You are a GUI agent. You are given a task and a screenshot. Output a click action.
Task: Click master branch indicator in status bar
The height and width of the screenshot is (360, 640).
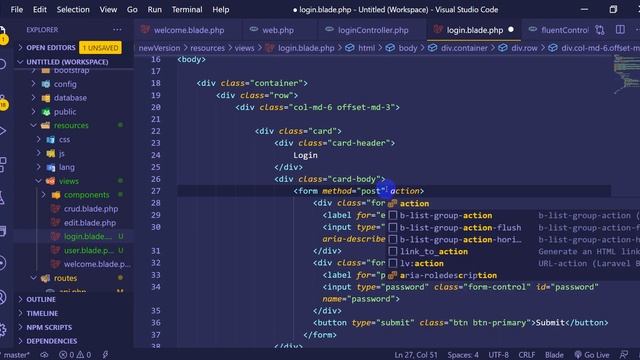click(15, 355)
